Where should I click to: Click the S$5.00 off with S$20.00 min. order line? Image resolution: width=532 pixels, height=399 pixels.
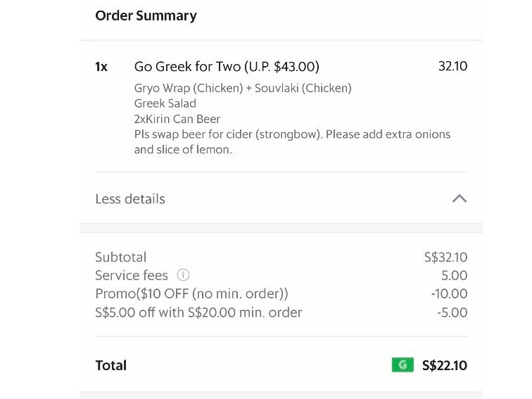pyautogui.click(x=198, y=312)
